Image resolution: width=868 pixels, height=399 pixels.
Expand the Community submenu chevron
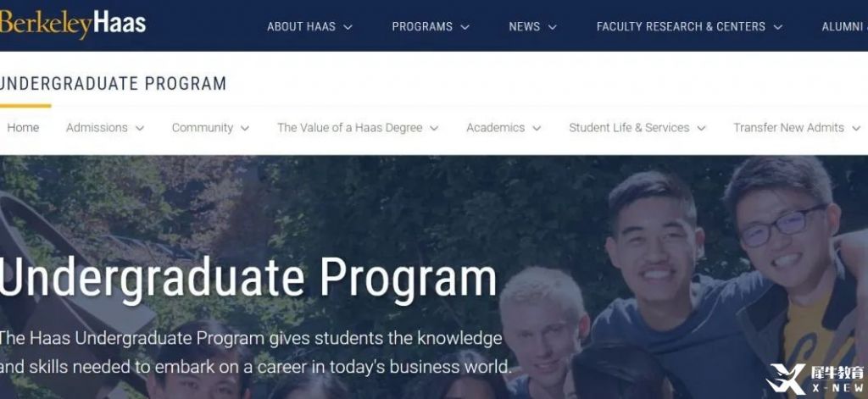(x=245, y=129)
